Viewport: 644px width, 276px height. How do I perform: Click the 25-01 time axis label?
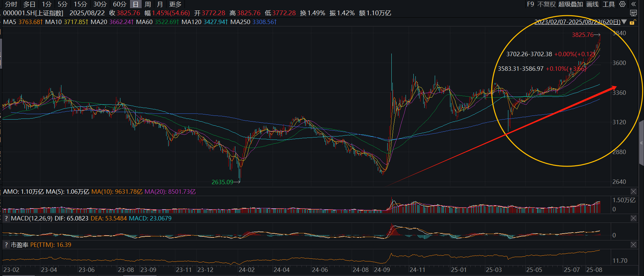458,270
